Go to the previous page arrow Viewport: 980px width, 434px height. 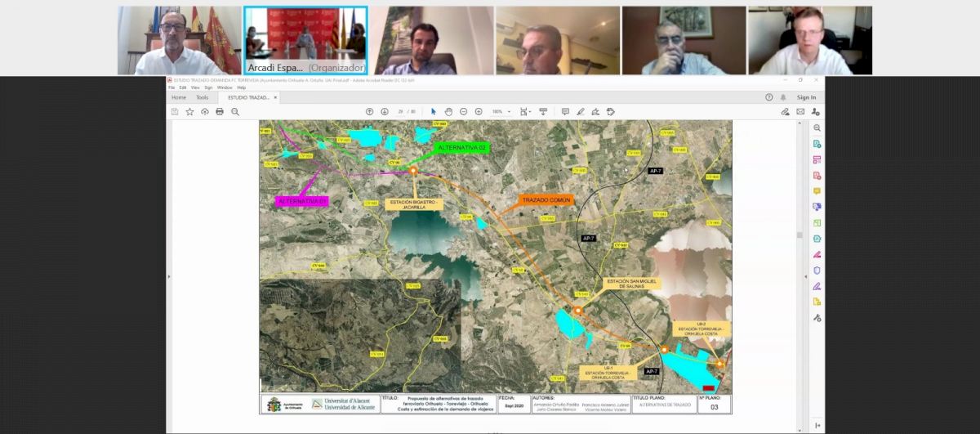click(x=369, y=111)
